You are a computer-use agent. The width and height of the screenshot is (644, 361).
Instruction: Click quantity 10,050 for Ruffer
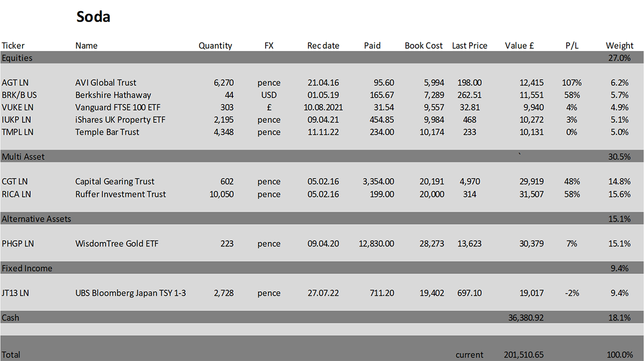coord(222,194)
